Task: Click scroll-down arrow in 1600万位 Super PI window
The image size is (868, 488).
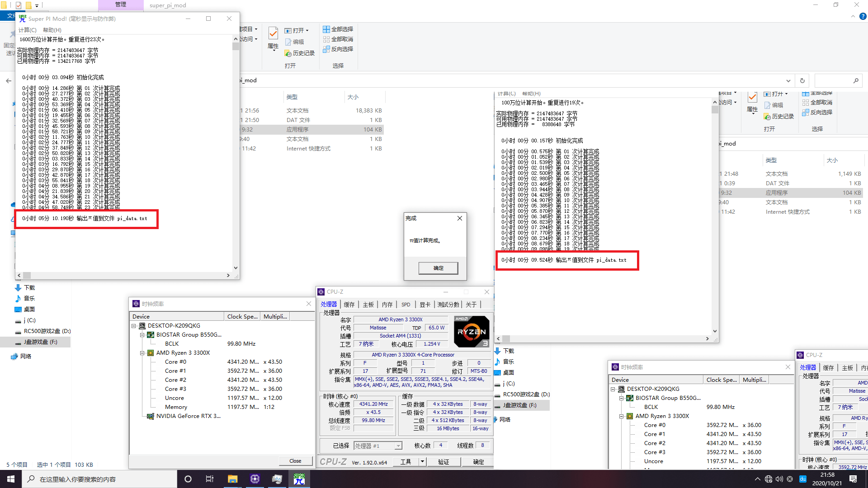Action: coord(236,268)
